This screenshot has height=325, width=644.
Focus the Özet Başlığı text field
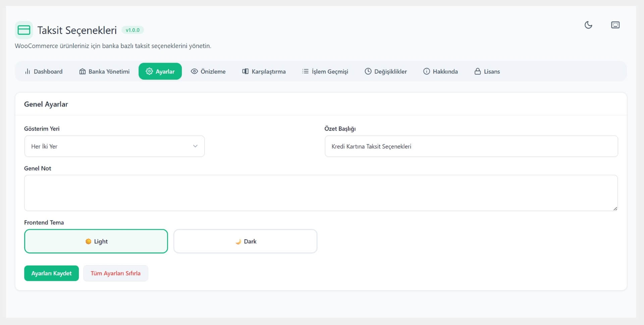[471, 146]
